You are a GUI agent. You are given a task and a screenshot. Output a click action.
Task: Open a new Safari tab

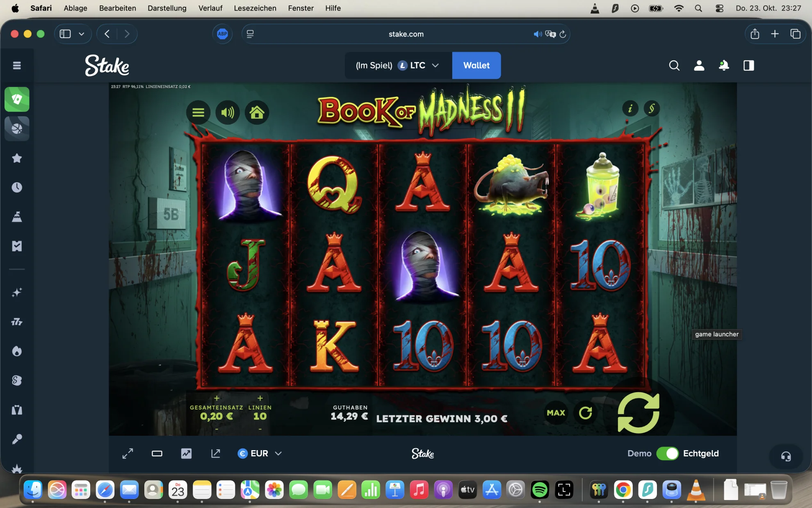point(775,34)
